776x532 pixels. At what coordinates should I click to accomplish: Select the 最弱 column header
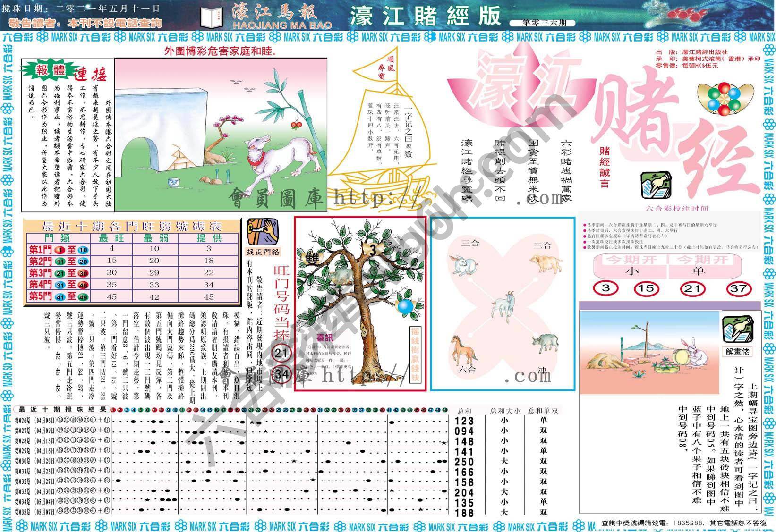click(x=154, y=238)
